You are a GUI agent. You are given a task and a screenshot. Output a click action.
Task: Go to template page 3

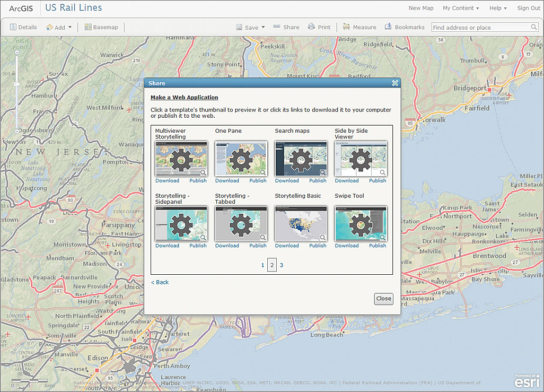pyautogui.click(x=282, y=265)
